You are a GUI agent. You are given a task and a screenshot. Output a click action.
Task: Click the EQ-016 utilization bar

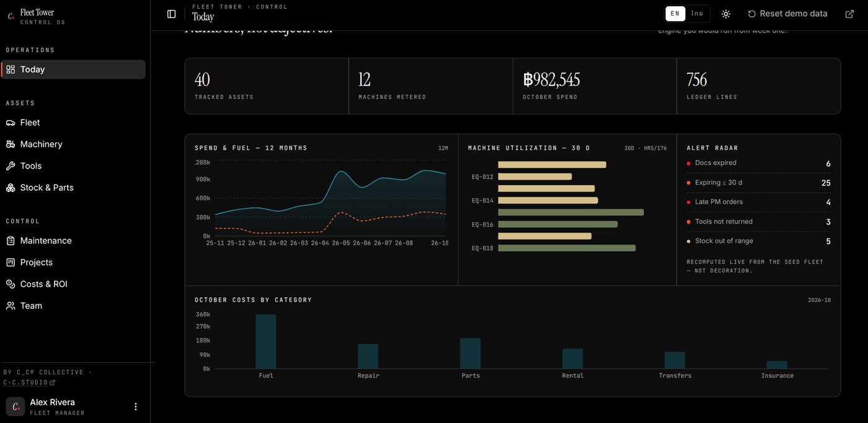(558, 224)
